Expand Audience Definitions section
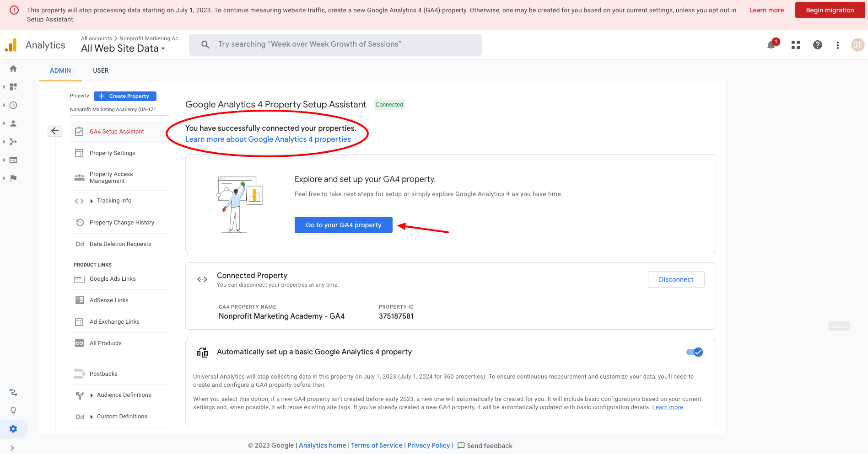 click(x=92, y=395)
